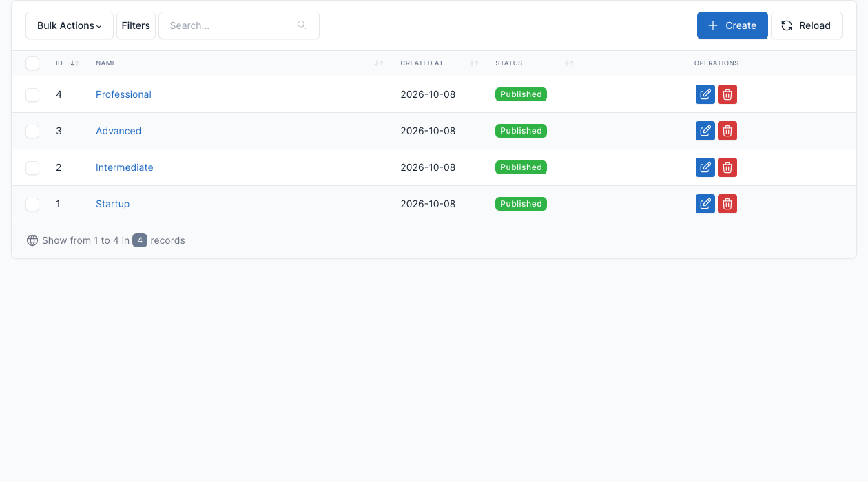868x482 pixels.
Task: Open the Filters panel
Action: [x=136, y=25]
